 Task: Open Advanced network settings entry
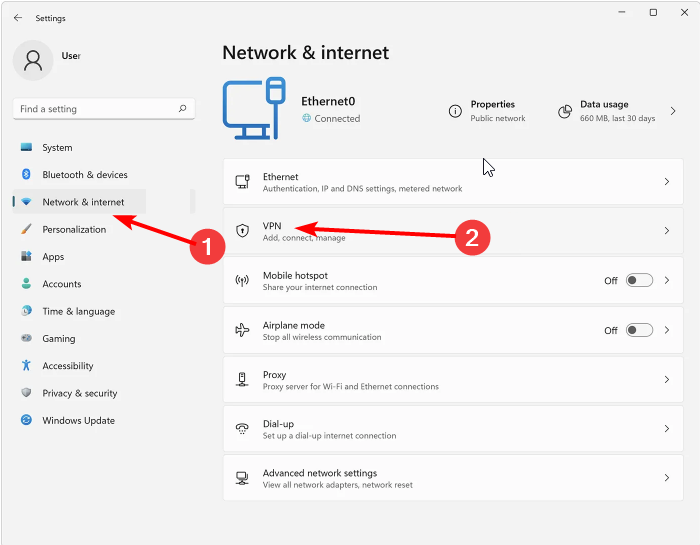coord(453,478)
